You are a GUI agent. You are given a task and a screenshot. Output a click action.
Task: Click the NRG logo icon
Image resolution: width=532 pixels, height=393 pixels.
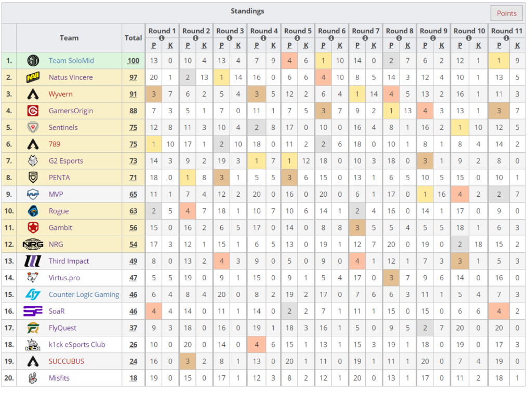33,244
